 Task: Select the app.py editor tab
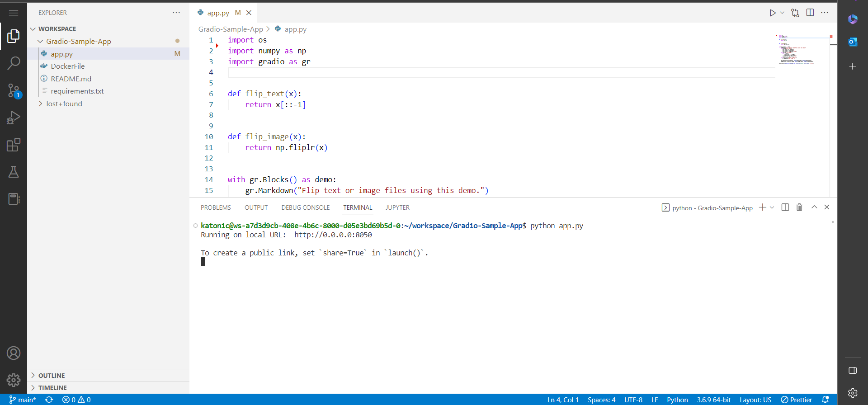224,13
